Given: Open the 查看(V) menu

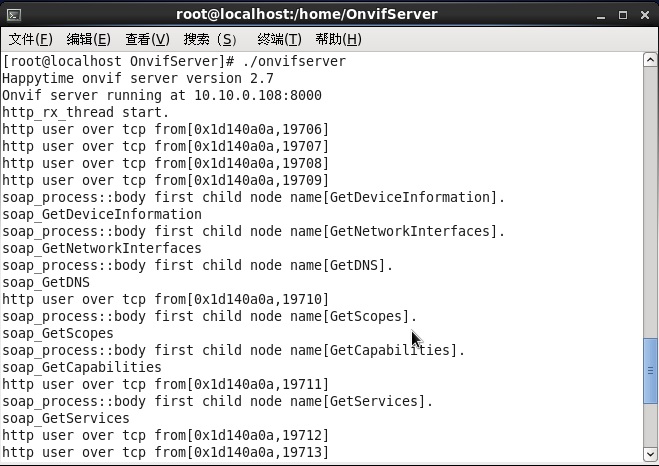Looking at the screenshot, I should pyautogui.click(x=147, y=39).
